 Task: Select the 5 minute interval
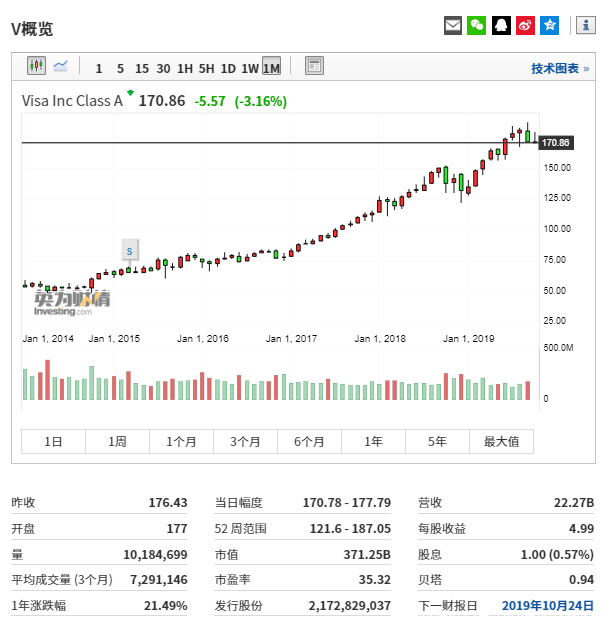120,68
